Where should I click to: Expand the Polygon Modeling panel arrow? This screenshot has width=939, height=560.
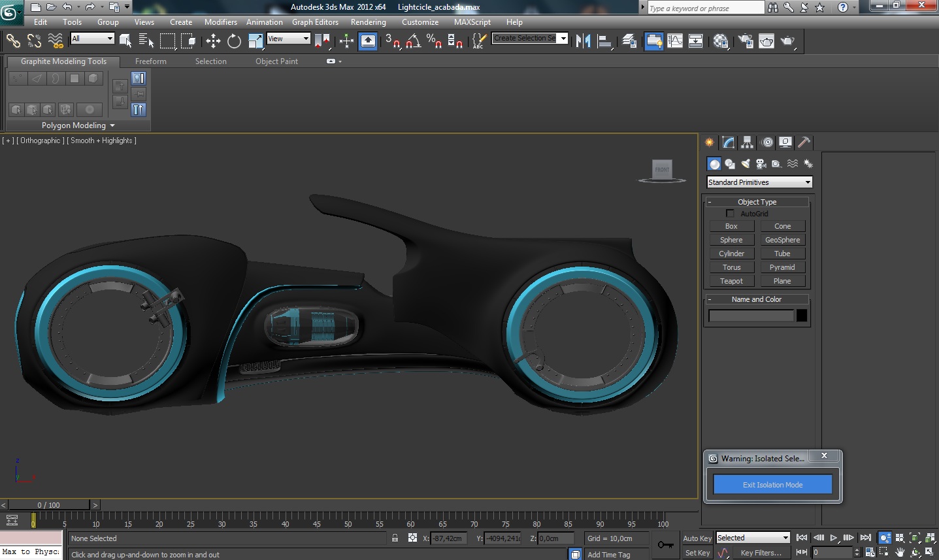pyautogui.click(x=112, y=125)
